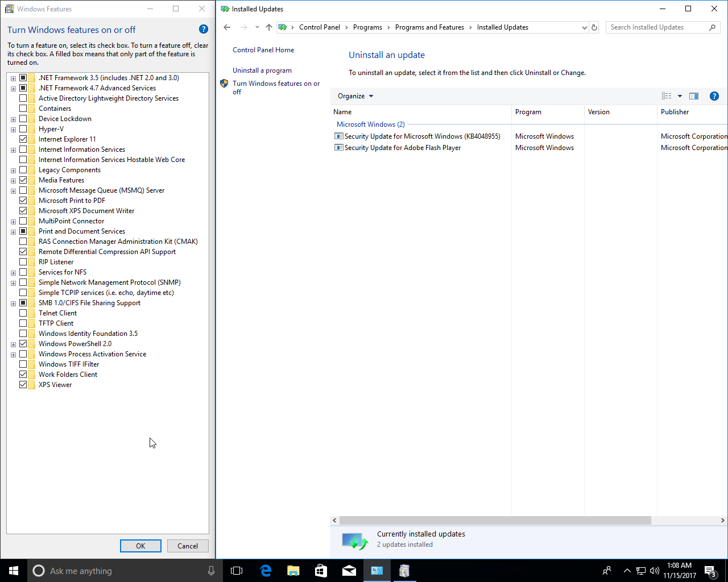The image size is (728, 582).
Task: Click the taskbar clock showing 1:08 AM
Action: (680, 571)
